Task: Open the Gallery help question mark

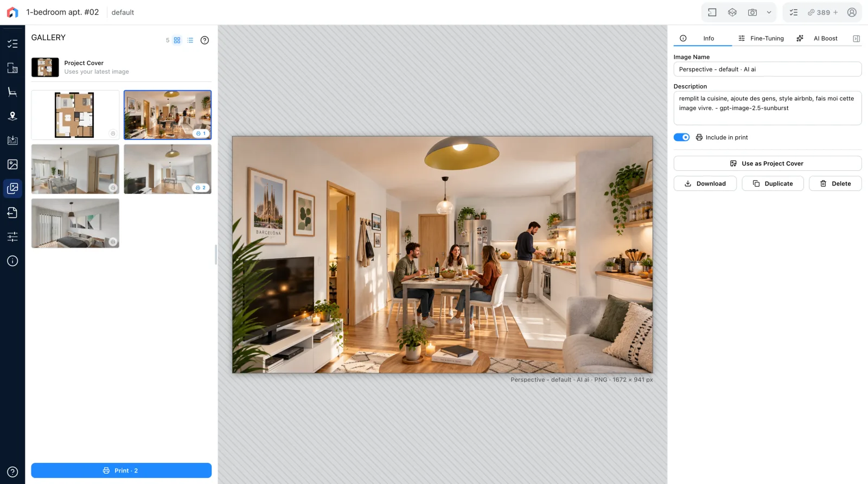Action: tap(205, 40)
